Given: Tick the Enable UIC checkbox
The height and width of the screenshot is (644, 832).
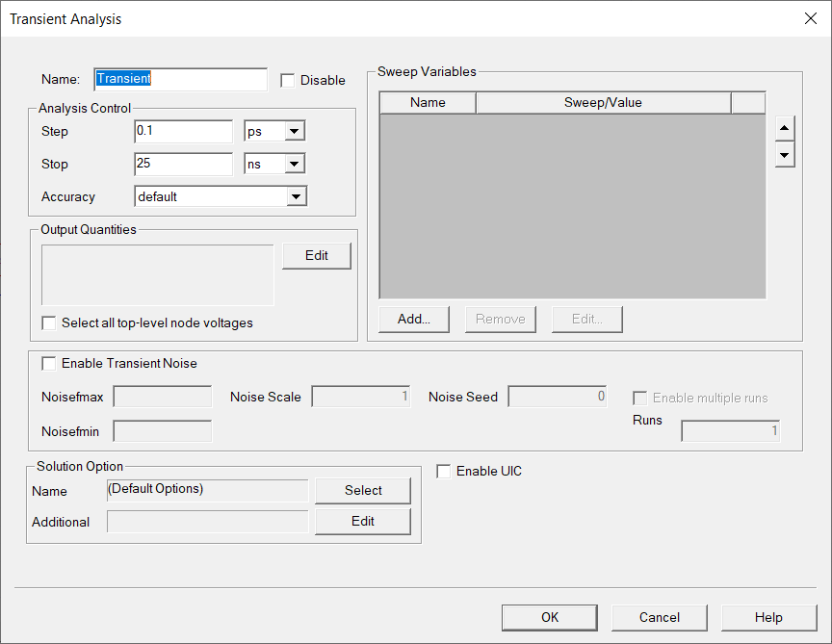Looking at the screenshot, I should (x=444, y=471).
